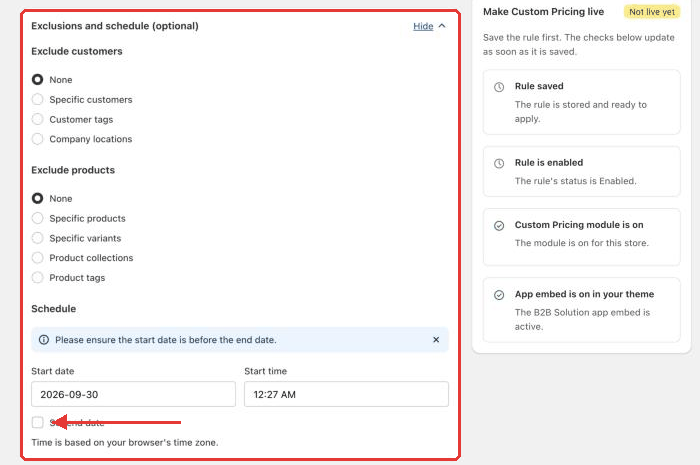Viewport: 700px width, 465px height.
Task: Click Custom Pricing module is on heading
Action: [x=579, y=225]
